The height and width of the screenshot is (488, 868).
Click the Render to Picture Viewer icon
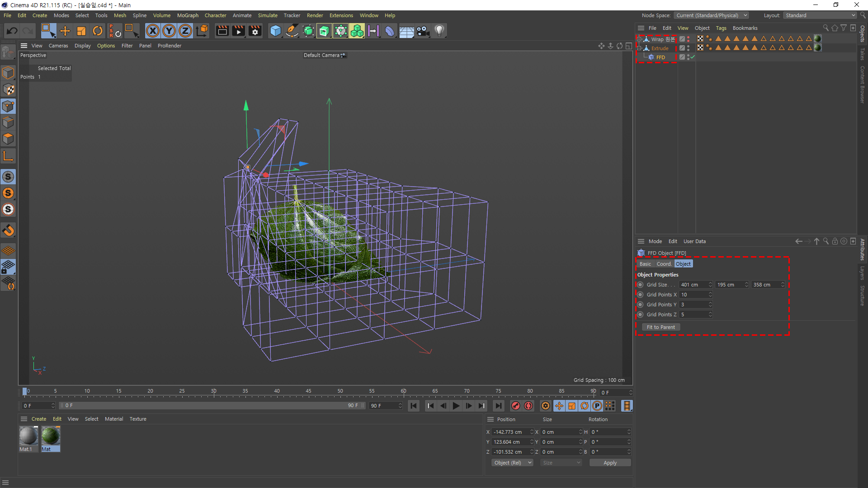[x=238, y=31]
